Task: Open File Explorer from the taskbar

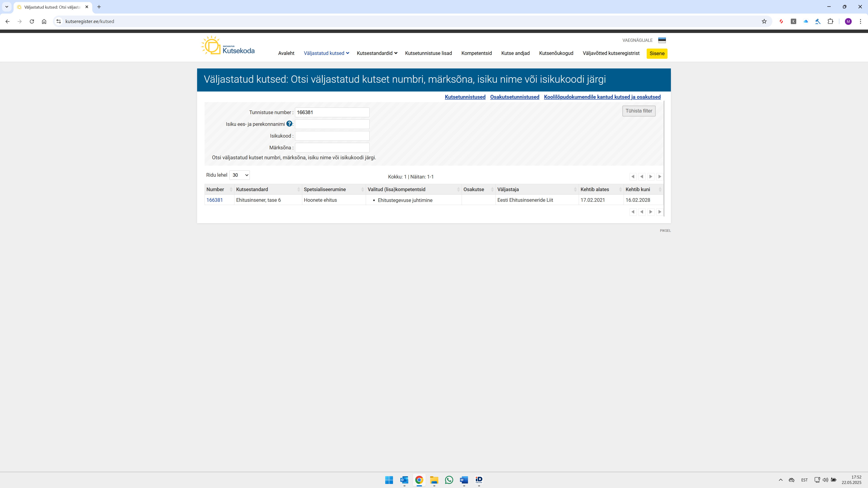Action: [434, 480]
